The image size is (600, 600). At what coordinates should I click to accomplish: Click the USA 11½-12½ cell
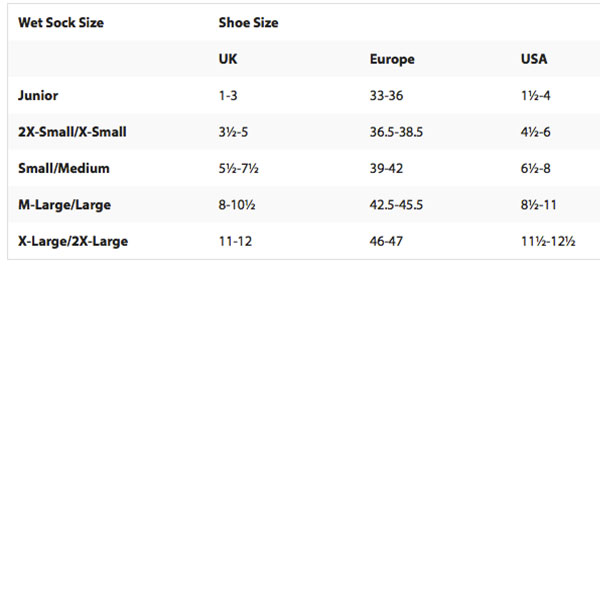tap(548, 241)
